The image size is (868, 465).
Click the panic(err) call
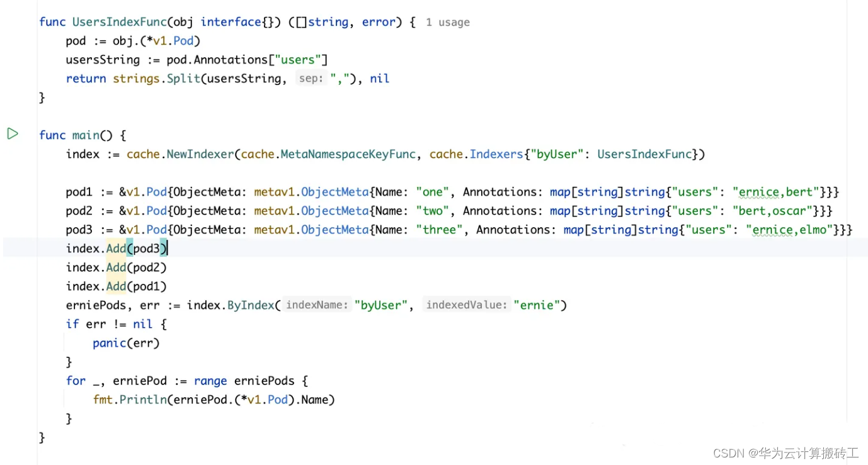tap(126, 343)
